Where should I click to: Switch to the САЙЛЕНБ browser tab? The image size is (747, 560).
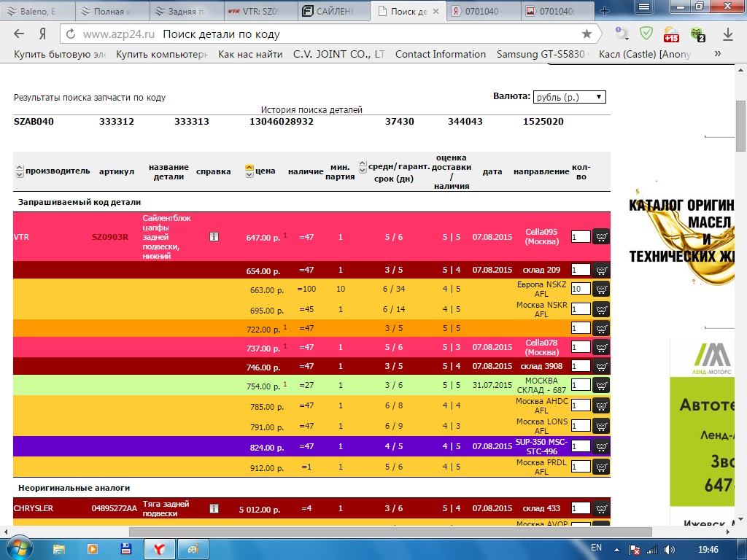pyautogui.click(x=333, y=11)
